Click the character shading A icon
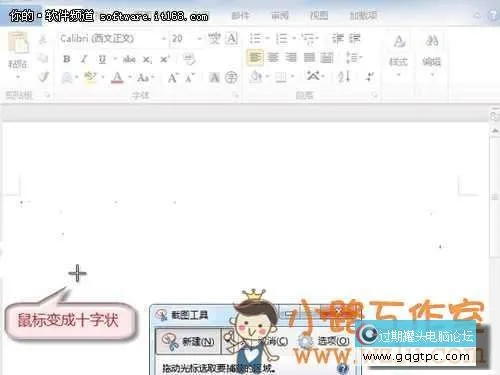 pos(214,78)
